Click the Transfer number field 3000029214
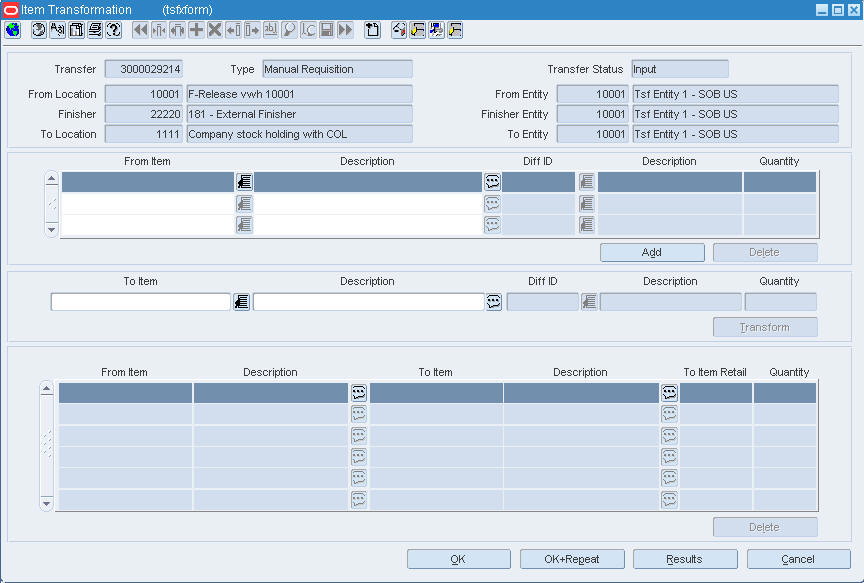The height and width of the screenshot is (583, 864). (x=143, y=69)
